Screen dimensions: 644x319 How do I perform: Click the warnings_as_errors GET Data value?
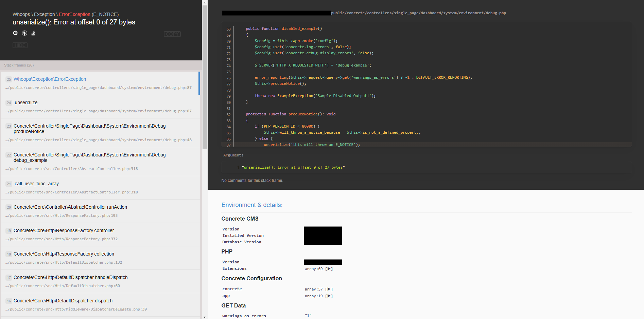click(308, 316)
